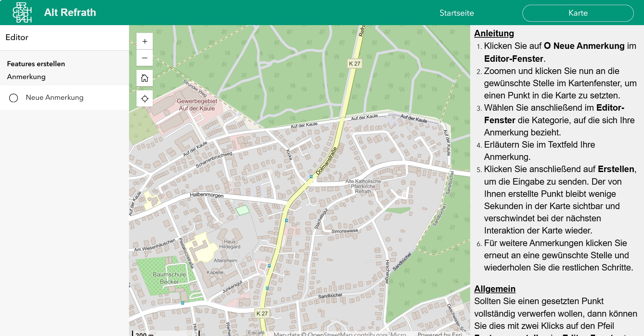Click the Bergisch Gladbach logo
644x336 pixels.
pyautogui.click(x=22, y=13)
